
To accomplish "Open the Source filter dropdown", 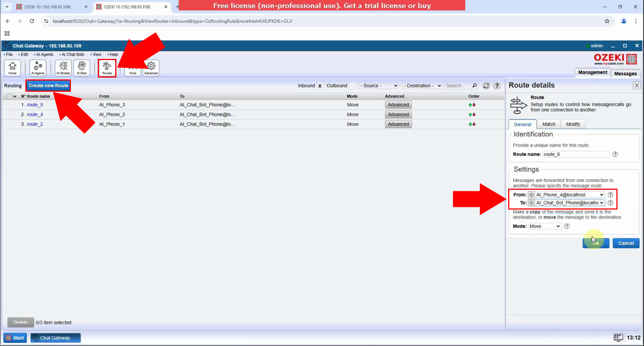I will tap(379, 86).
